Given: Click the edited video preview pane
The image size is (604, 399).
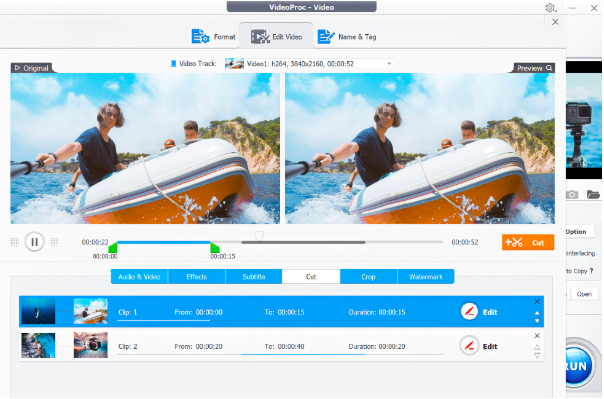Looking at the screenshot, I should pos(420,149).
